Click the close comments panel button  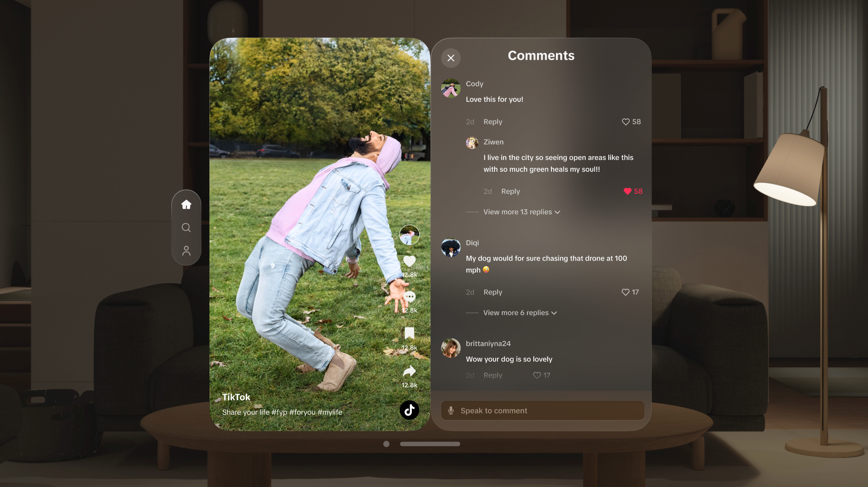[x=451, y=58]
